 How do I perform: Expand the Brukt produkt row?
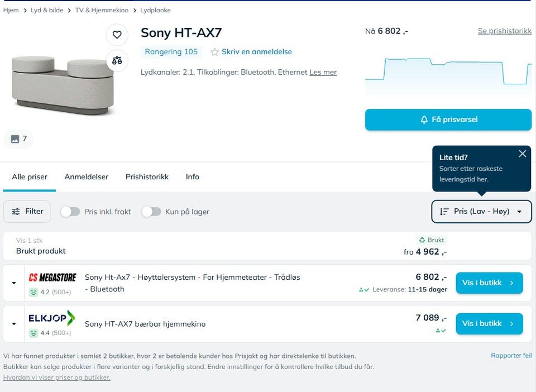pos(267,246)
